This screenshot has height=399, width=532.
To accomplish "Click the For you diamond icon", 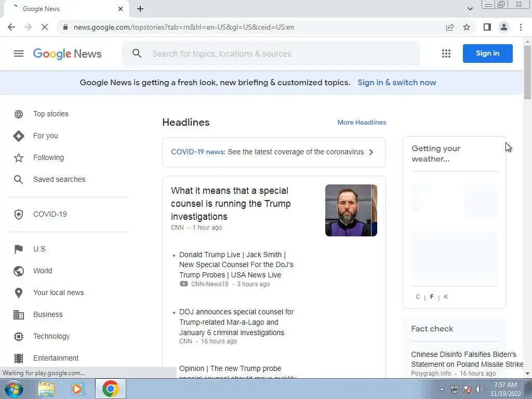I will coord(19,136).
